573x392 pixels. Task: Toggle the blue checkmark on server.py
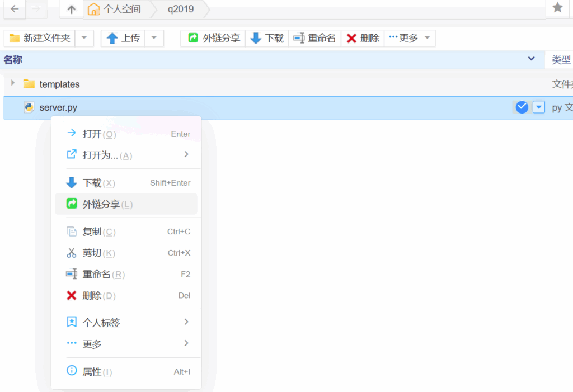tap(522, 107)
